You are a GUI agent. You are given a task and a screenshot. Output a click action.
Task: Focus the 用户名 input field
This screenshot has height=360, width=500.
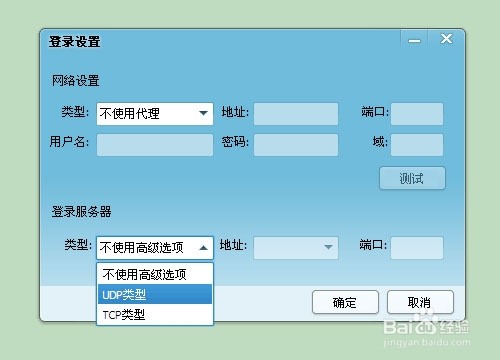pos(155,145)
